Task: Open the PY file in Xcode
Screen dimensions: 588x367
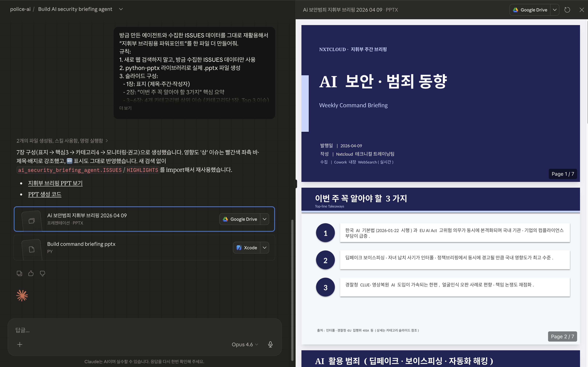Action: pos(246,248)
